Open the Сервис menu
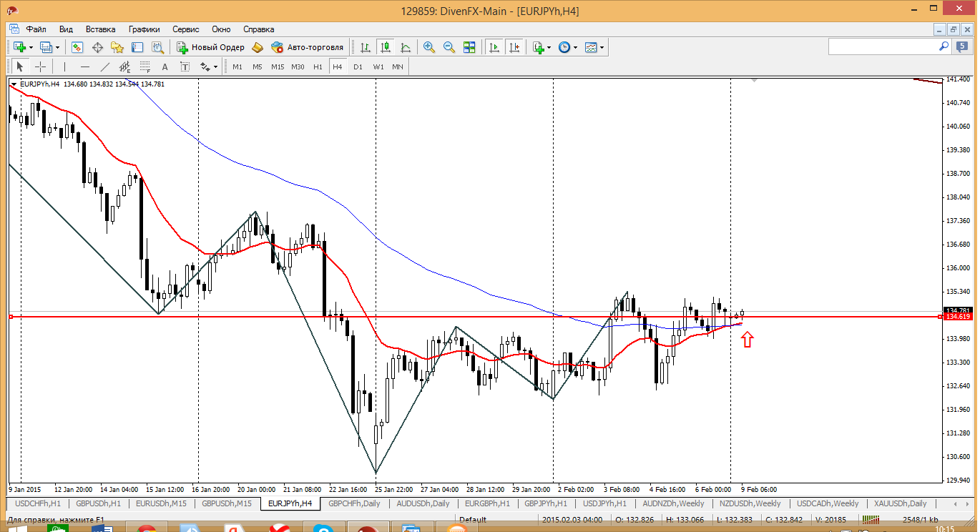 click(186, 29)
